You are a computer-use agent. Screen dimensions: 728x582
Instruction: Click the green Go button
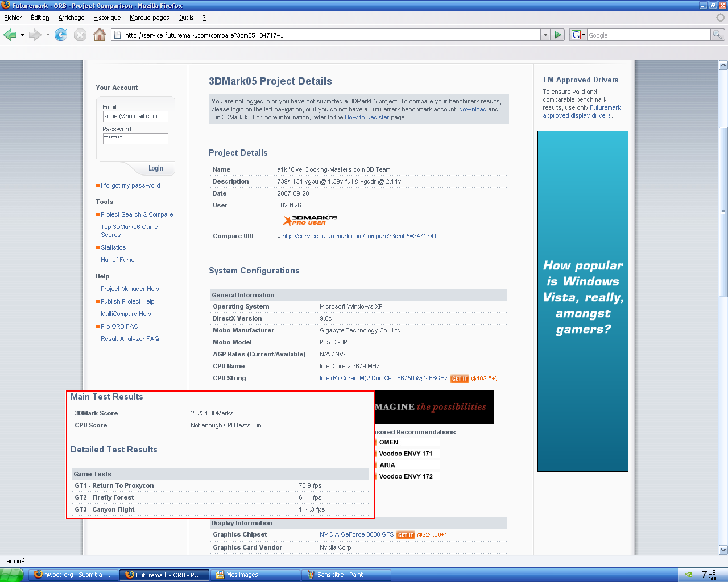558,35
